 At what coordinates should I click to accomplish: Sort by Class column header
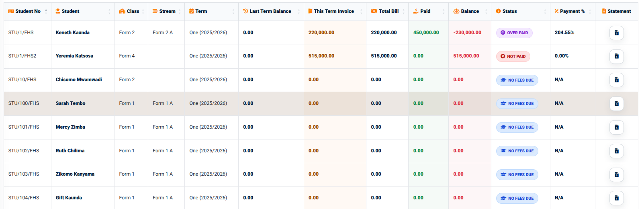pos(131,11)
